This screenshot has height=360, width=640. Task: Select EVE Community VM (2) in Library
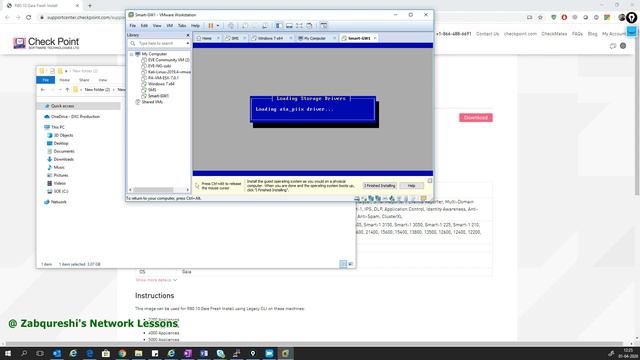point(169,60)
